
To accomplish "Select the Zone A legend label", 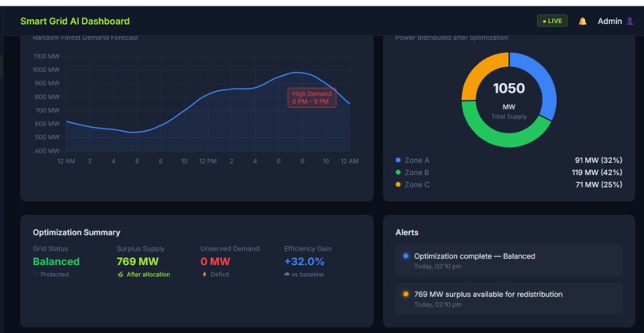I will [x=417, y=161].
